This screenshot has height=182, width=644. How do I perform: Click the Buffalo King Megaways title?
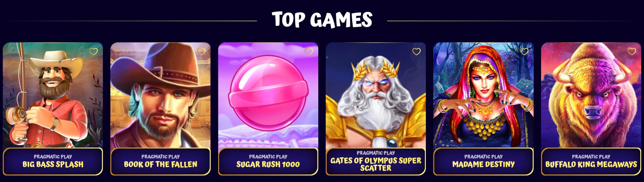(591, 164)
